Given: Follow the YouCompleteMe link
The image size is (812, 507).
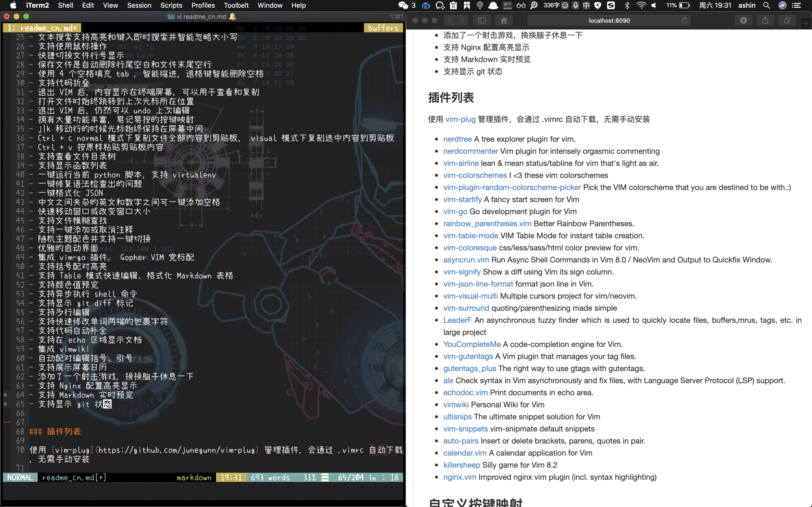Looking at the screenshot, I should click(472, 344).
